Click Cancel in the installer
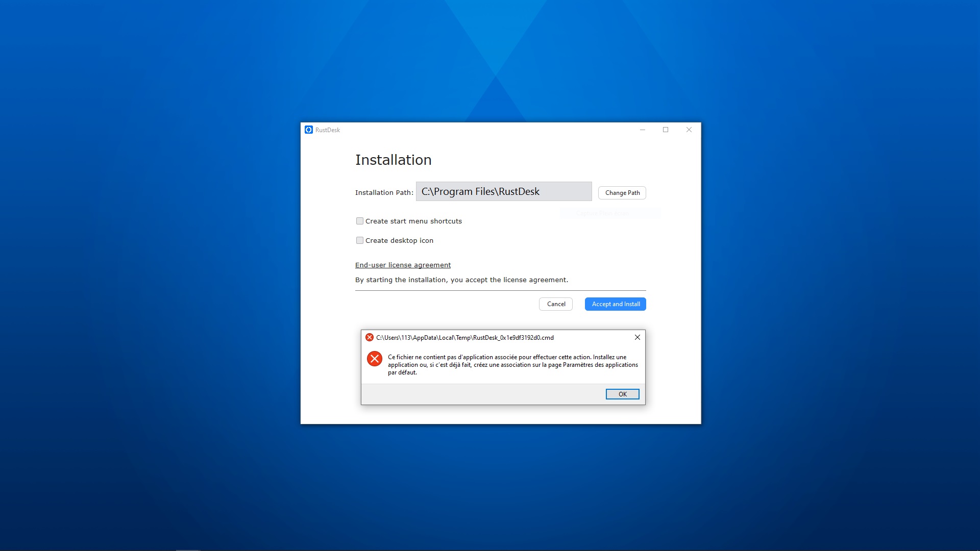Image resolution: width=980 pixels, height=551 pixels. 556,304
